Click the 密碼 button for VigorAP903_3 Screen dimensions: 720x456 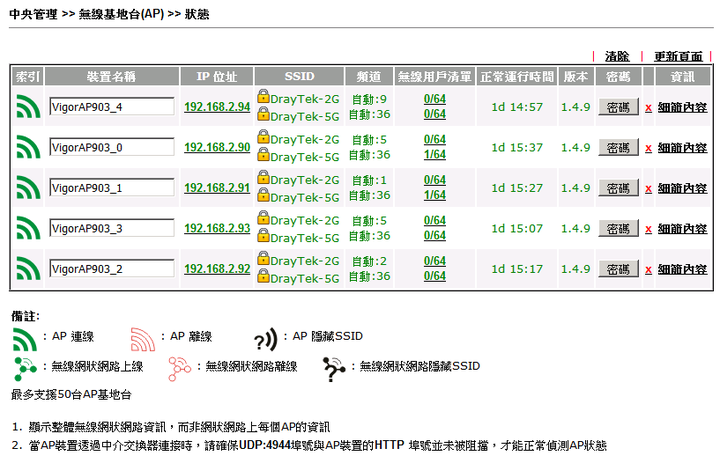[x=618, y=228]
